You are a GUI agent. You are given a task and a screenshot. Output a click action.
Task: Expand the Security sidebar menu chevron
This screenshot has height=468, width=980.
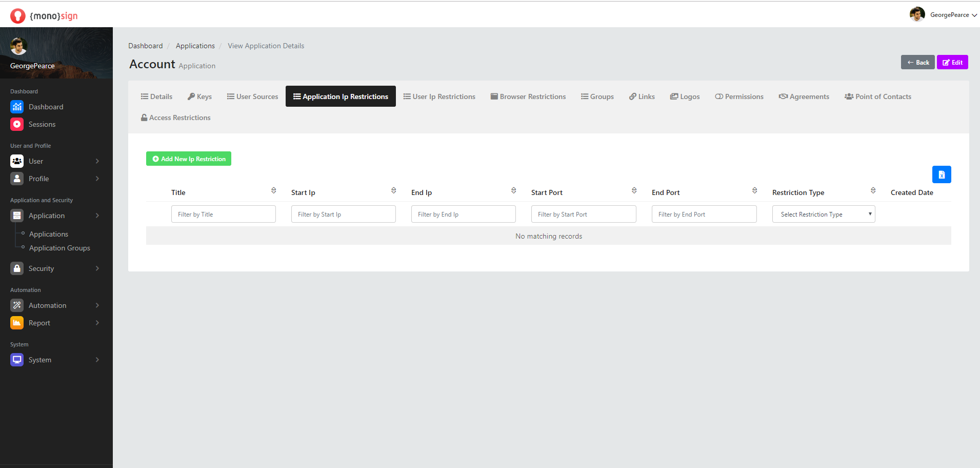pyautogui.click(x=97, y=268)
